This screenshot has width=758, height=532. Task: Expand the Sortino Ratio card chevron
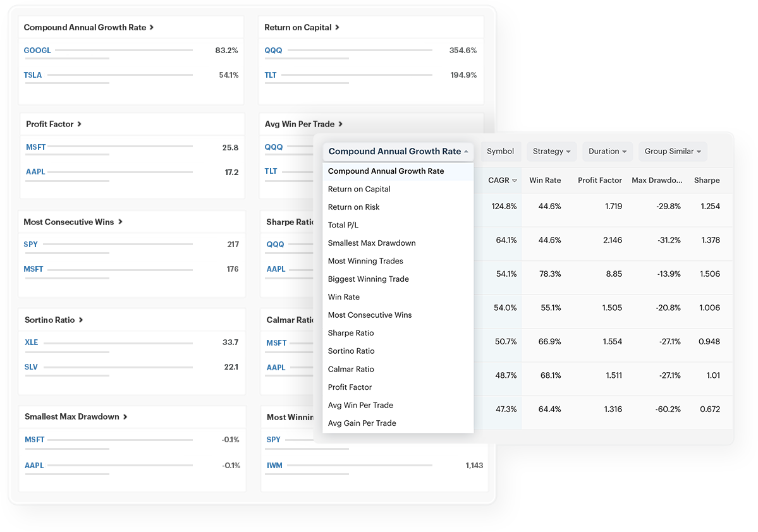coord(81,320)
